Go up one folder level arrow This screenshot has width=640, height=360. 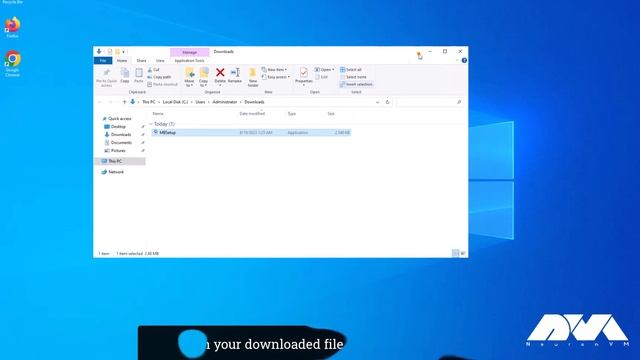coord(124,102)
